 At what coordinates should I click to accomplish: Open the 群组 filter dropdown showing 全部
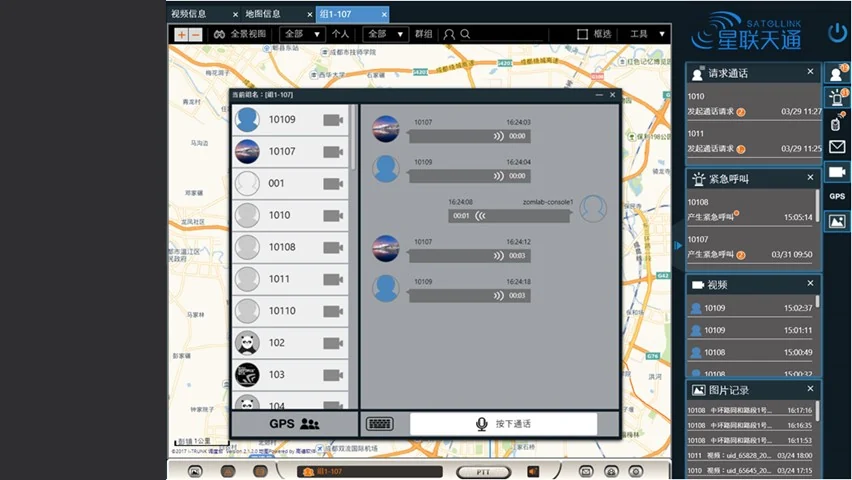pyautogui.click(x=385, y=34)
